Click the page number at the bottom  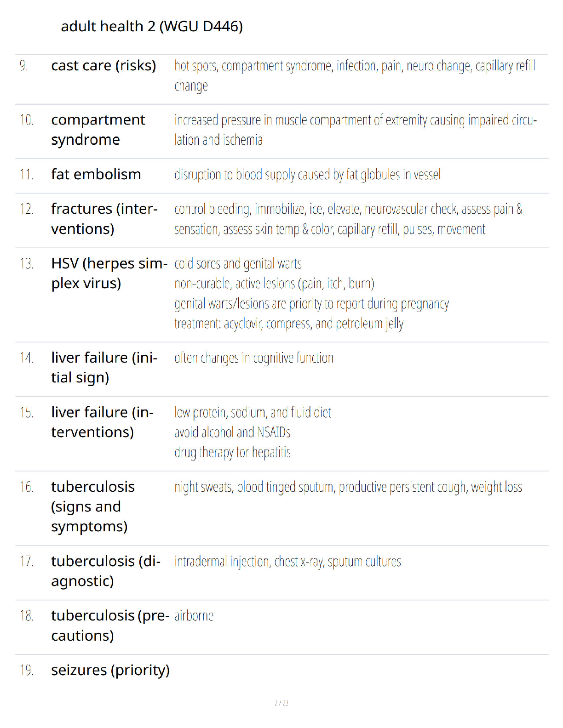tap(281, 703)
